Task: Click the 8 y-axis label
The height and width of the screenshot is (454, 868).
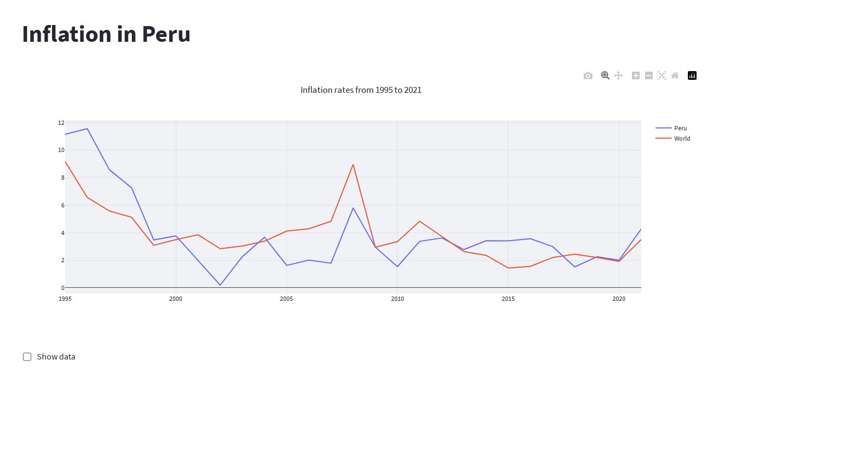Action: (x=63, y=178)
